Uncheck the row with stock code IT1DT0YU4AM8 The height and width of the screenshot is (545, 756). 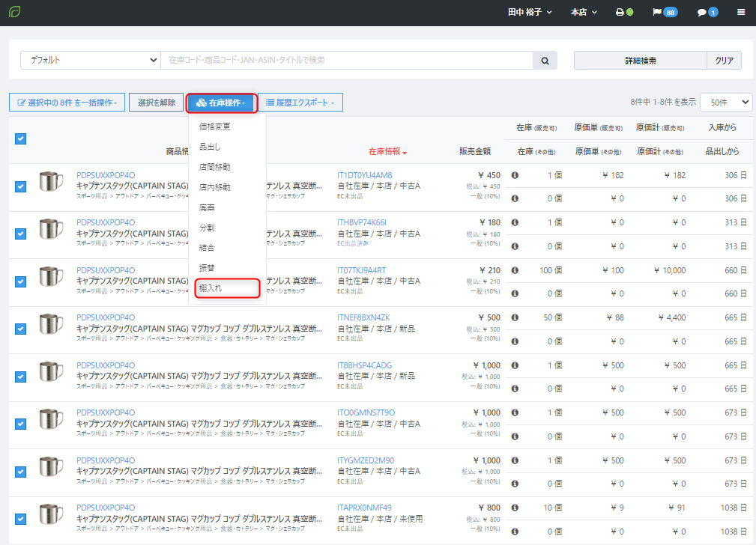pyautogui.click(x=20, y=186)
